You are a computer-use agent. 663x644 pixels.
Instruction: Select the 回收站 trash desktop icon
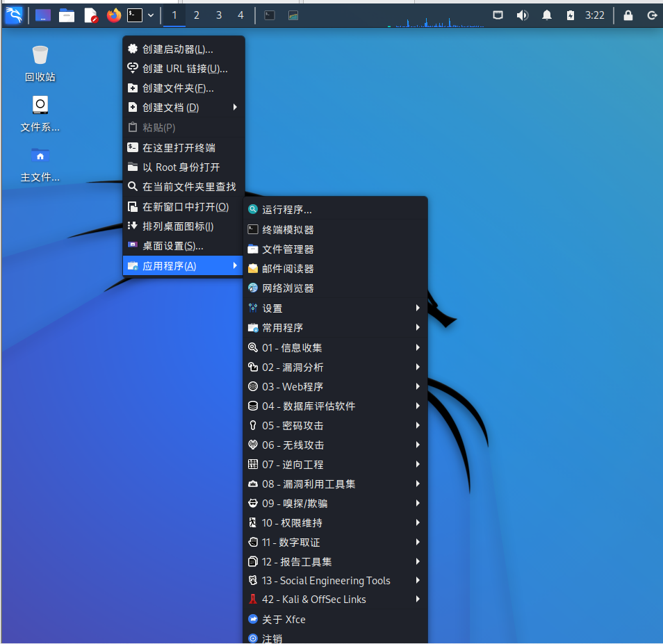pos(40,64)
